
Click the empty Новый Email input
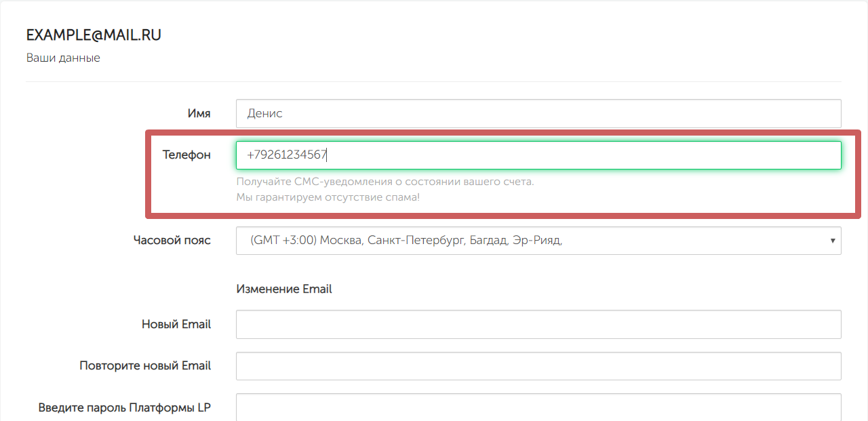tap(538, 324)
